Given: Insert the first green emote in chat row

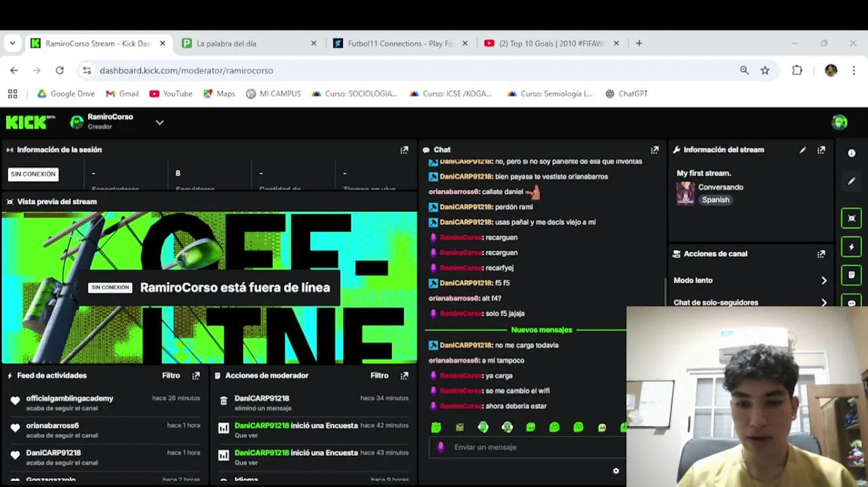Looking at the screenshot, I should tap(436, 427).
